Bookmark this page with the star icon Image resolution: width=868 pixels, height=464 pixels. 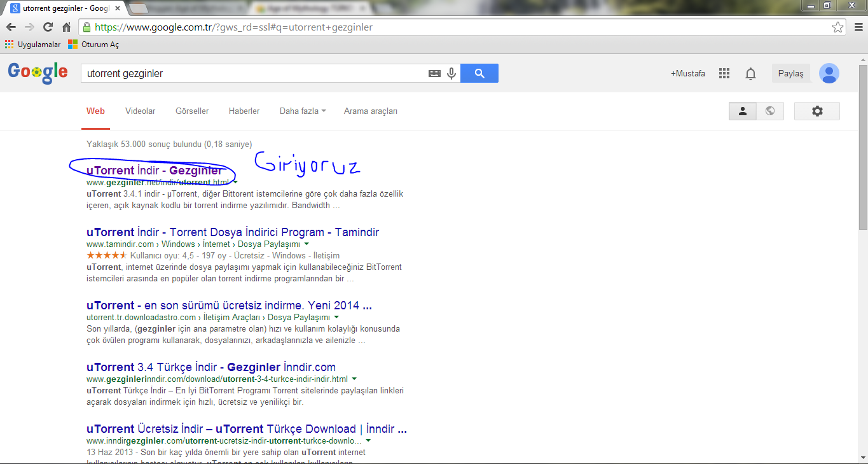838,27
